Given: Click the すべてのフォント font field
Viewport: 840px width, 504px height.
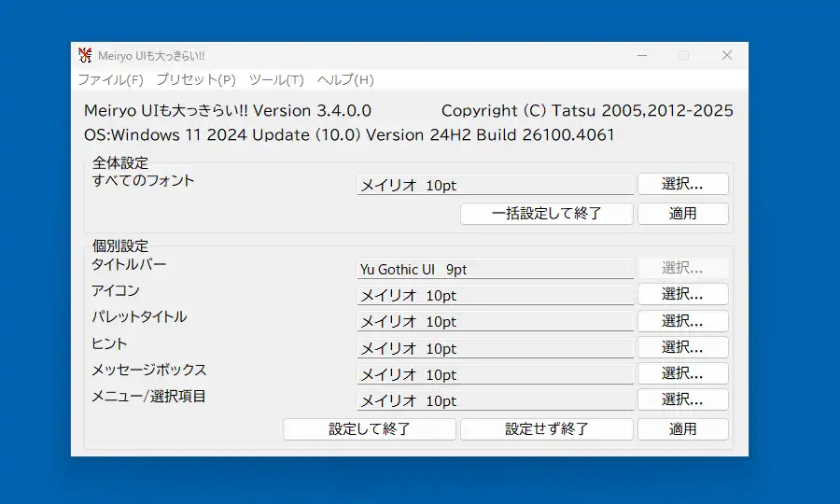Looking at the screenshot, I should click(495, 185).
